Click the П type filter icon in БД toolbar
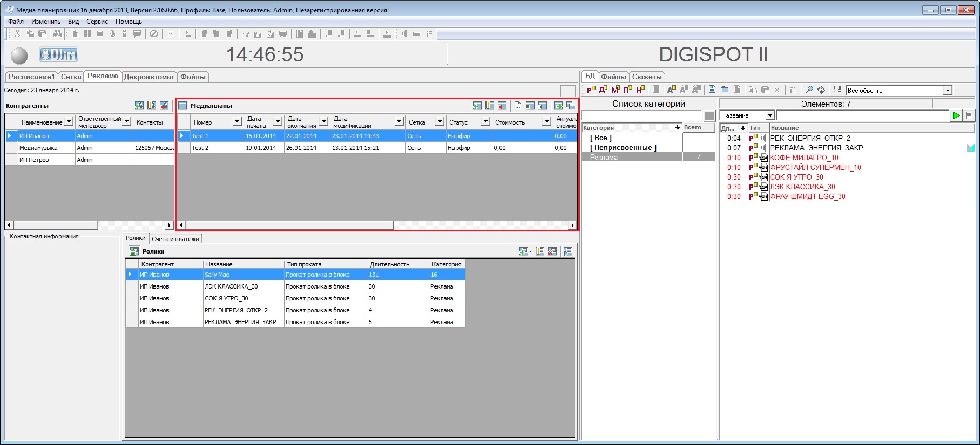Screen dimensions: 980x445 (627, 90)
